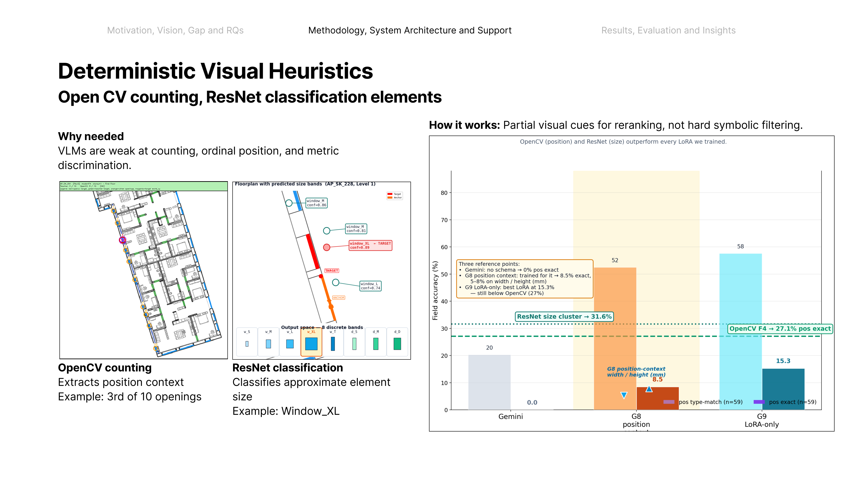The height and width of the screenshot is (488, 868).
Task: Click the G8 orange bar valued 52
Action: [x=615, y=338]
